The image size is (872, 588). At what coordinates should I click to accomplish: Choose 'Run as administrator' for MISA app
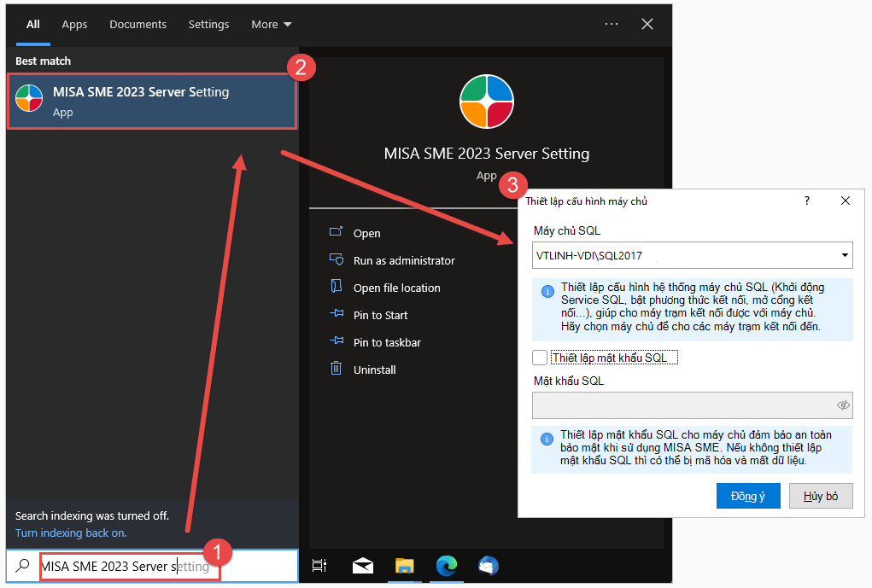coord(404,260)
